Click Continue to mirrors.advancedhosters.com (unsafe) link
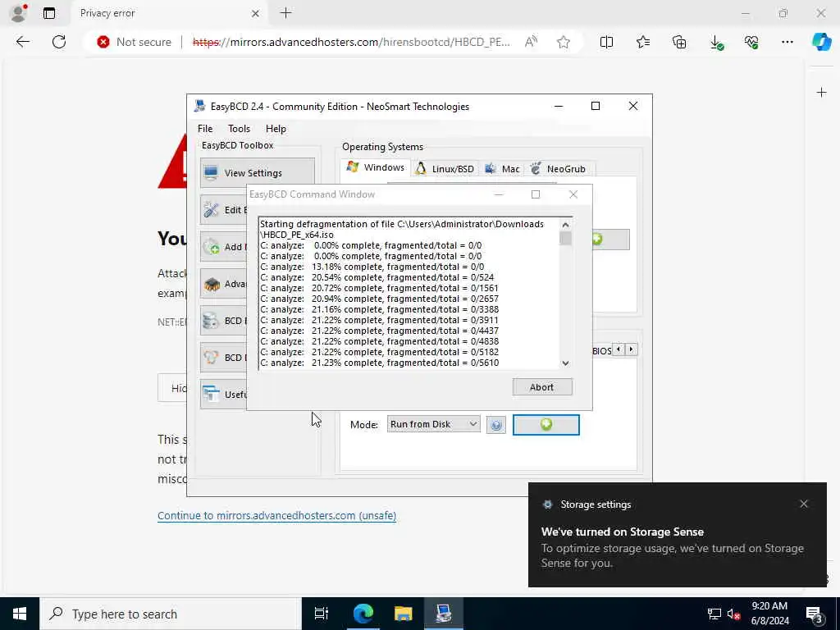The width and height of the screenshot is (840, 630). 277,515
